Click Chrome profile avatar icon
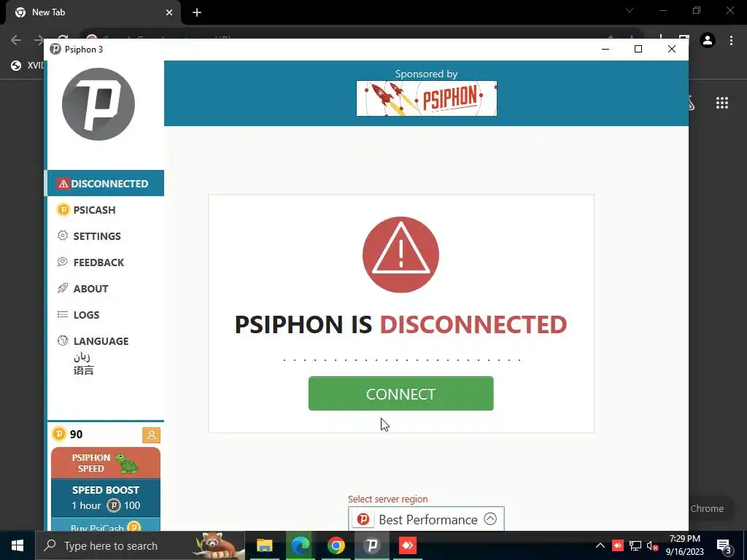The height and width of the screenshot is (560, 747). point(708,41)
